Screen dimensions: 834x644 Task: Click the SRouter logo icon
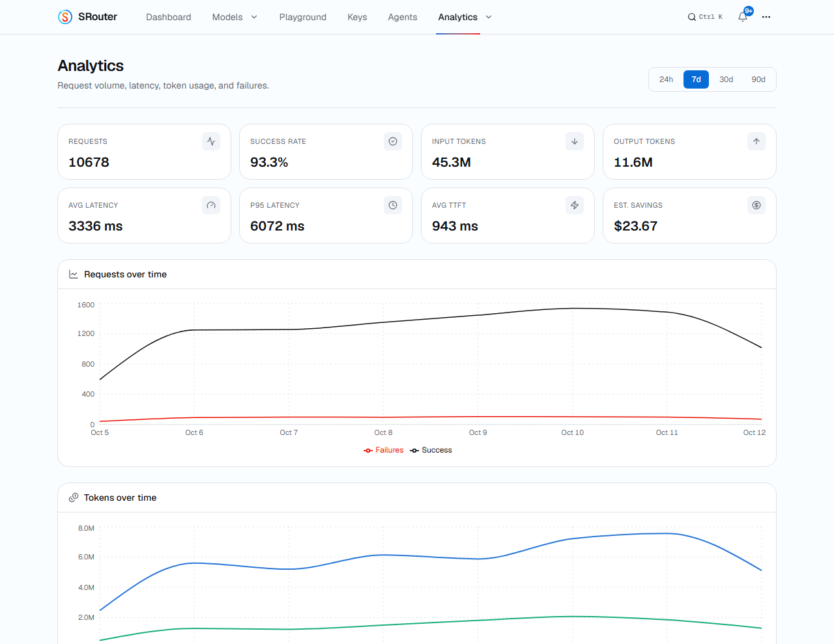tap(65, 17)
